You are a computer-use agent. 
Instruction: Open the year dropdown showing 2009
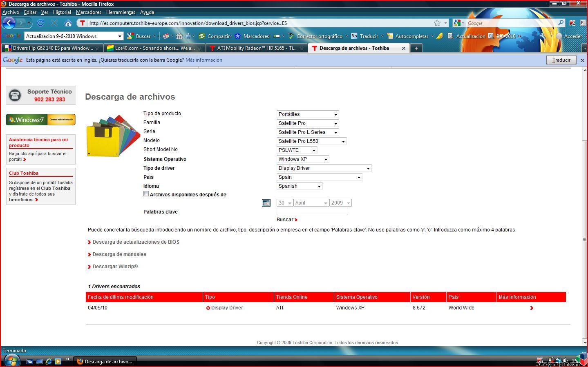pos(341,203)
